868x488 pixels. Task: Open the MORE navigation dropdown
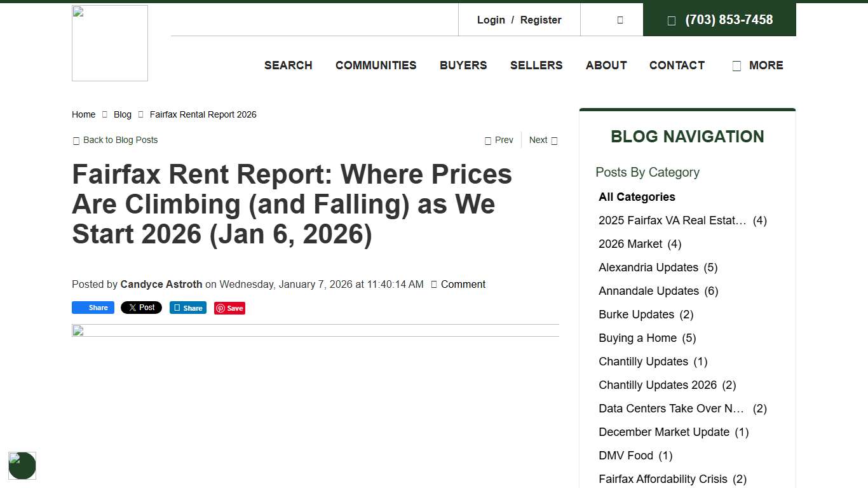click(x=757, y=65)
